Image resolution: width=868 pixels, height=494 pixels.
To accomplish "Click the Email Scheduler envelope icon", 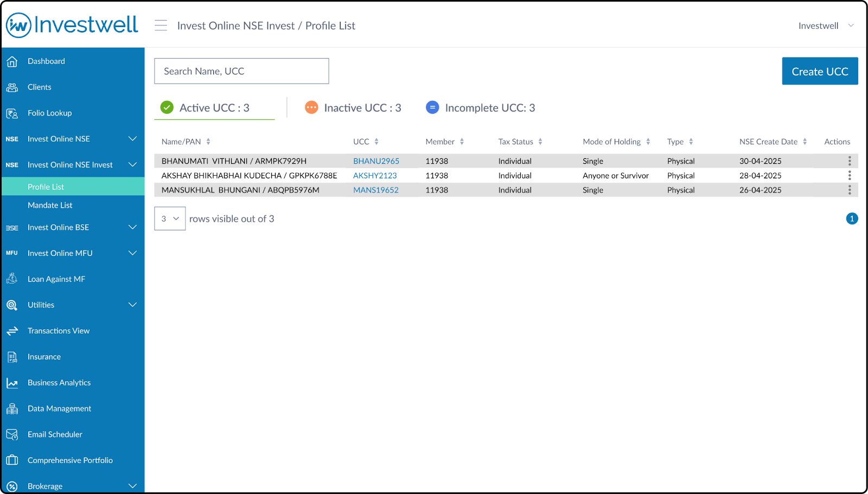I will [12, 434].
